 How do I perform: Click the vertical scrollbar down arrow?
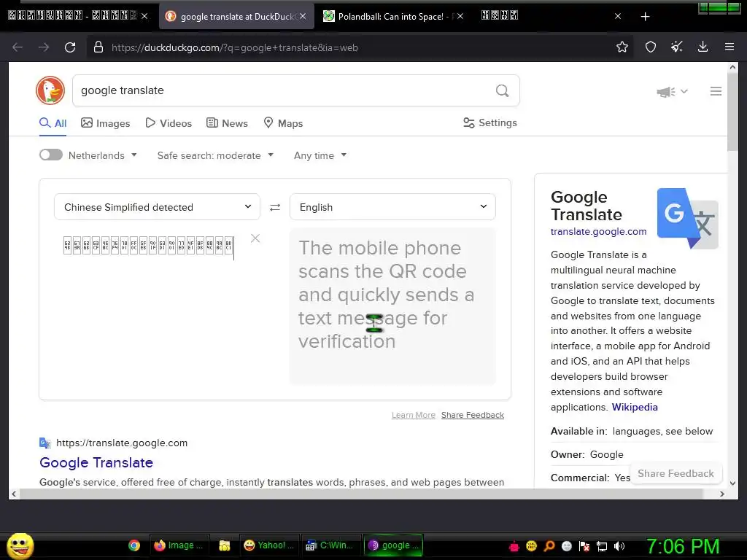tap(732, 483)
